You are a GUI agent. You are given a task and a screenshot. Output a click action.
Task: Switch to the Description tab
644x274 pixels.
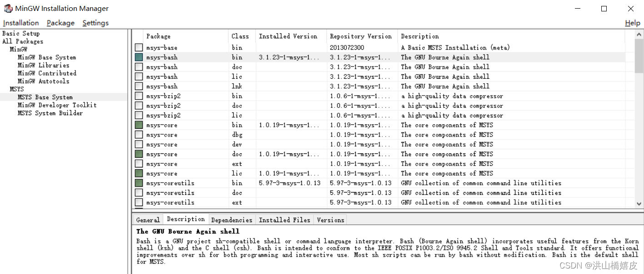pyautogui.click(x=186, y=219)
